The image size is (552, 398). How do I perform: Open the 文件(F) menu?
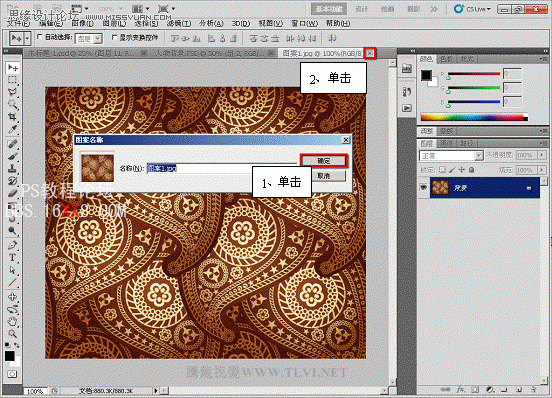tap(19, 23)
